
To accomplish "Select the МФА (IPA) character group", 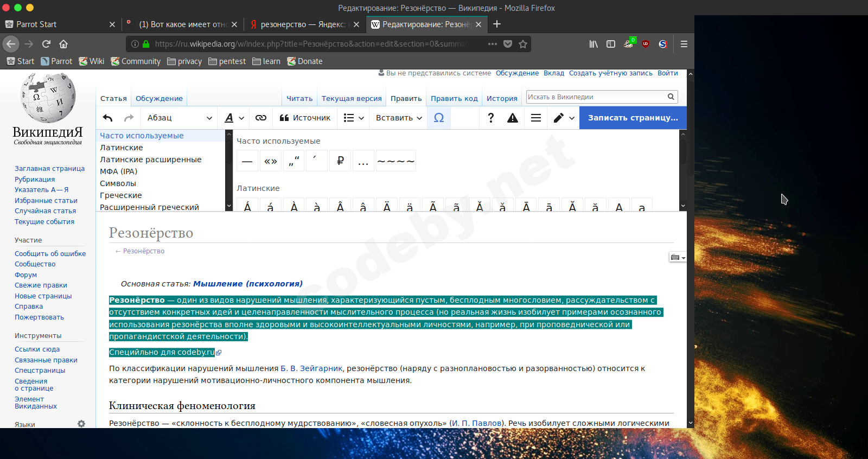I will point(161,171).
